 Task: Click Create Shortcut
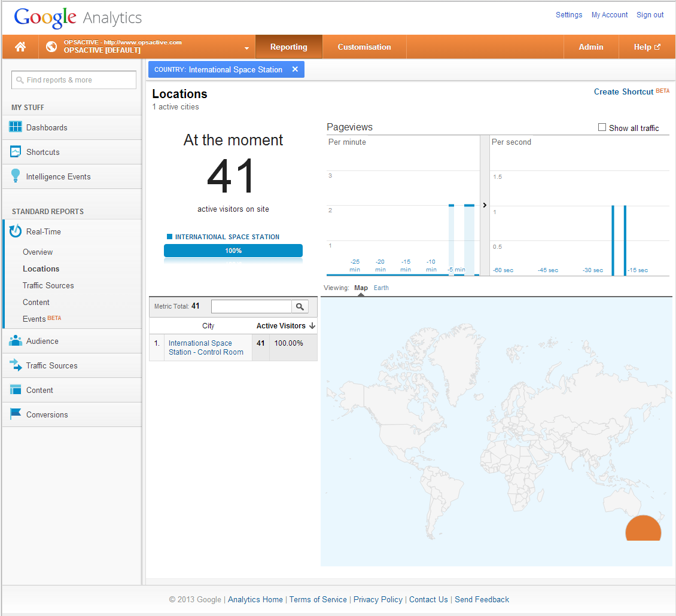click(623, 92)
